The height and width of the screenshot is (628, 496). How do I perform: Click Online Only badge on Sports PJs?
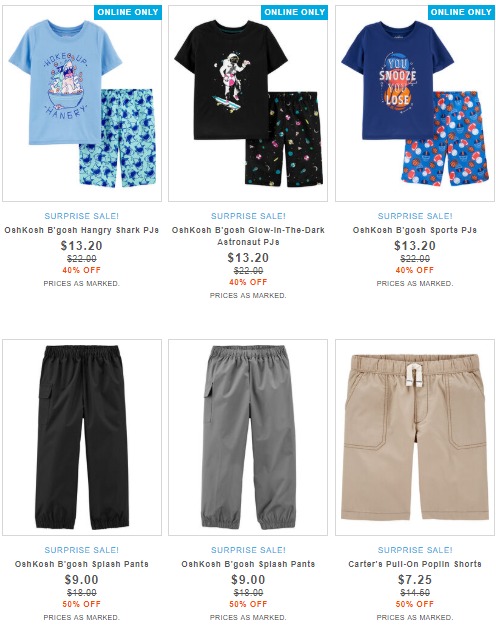click(461, 12)
